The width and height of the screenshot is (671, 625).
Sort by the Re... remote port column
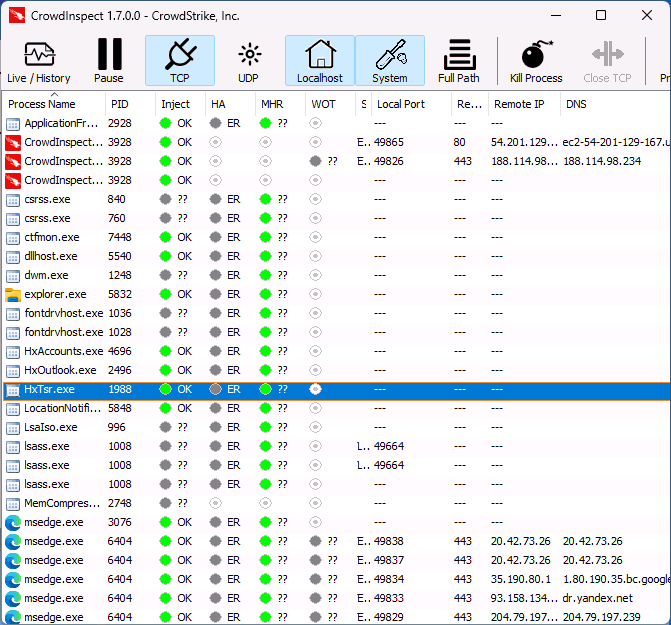469,104
